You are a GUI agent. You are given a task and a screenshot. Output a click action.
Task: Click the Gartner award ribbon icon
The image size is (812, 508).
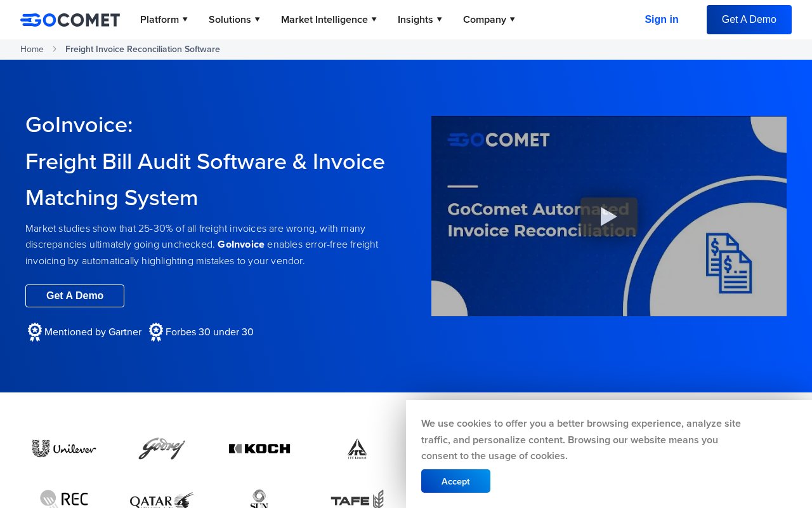(35, 332)
